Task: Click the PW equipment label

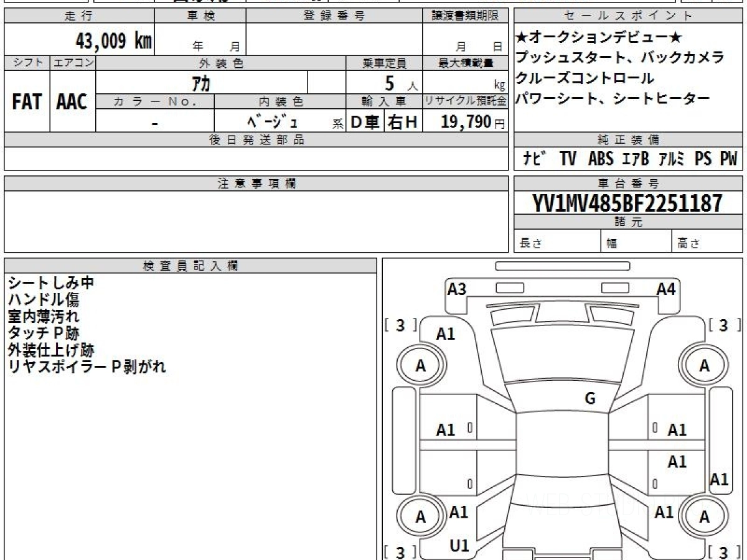Action: click(x=728, y=159)
